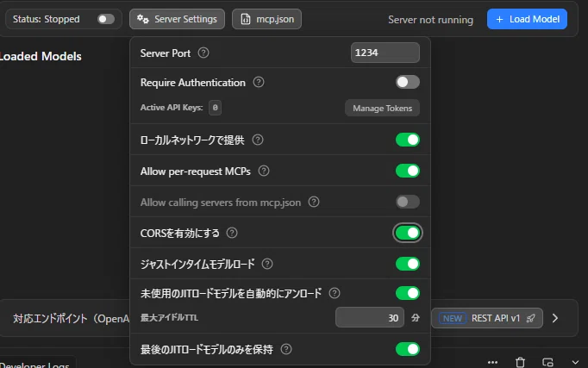588x368 pixels.
Task: Click the Load Model button
Action: (527, 19)
